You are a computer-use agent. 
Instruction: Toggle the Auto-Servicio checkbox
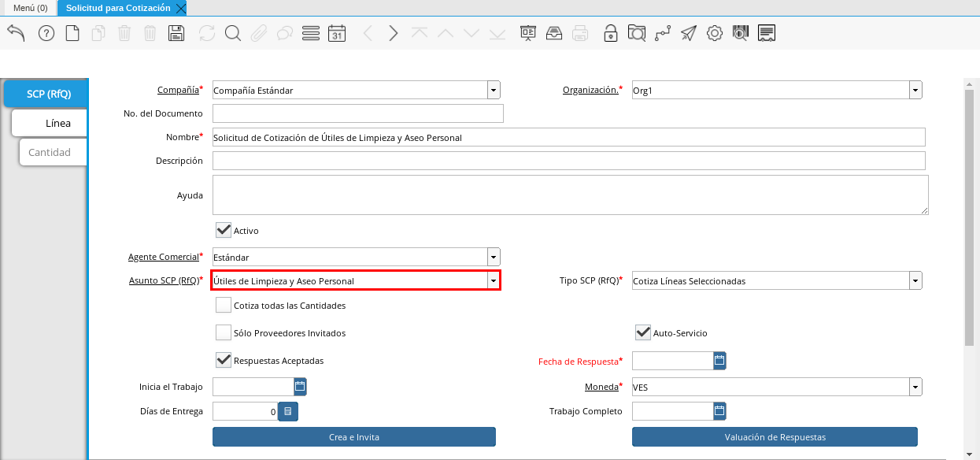(x=643, y=332)
